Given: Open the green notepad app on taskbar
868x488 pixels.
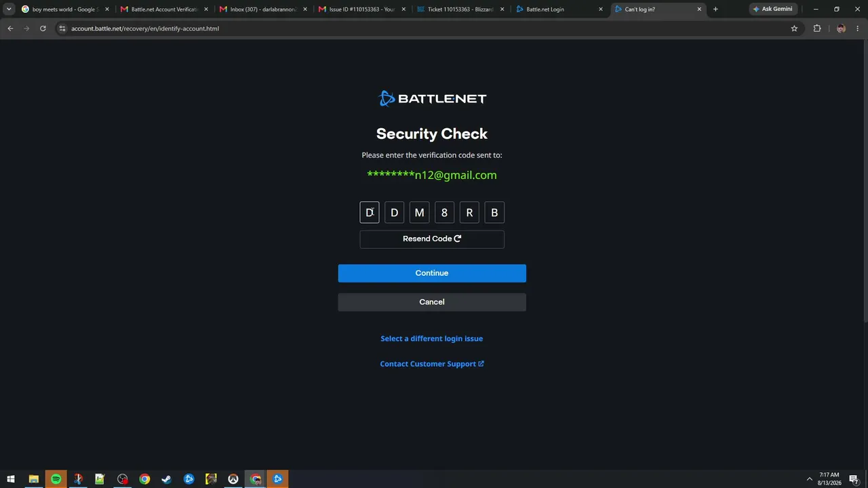Looking at the screenshot, I should [x=100, y=479].
